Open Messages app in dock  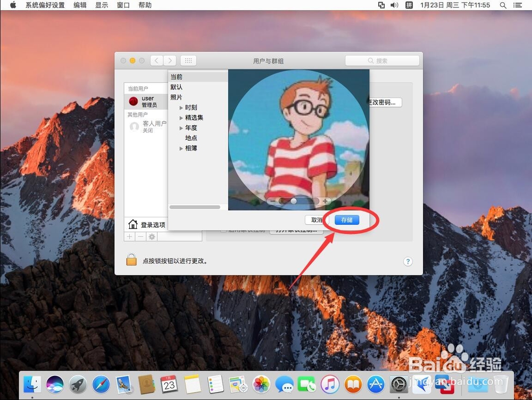[x=284, y=385]
